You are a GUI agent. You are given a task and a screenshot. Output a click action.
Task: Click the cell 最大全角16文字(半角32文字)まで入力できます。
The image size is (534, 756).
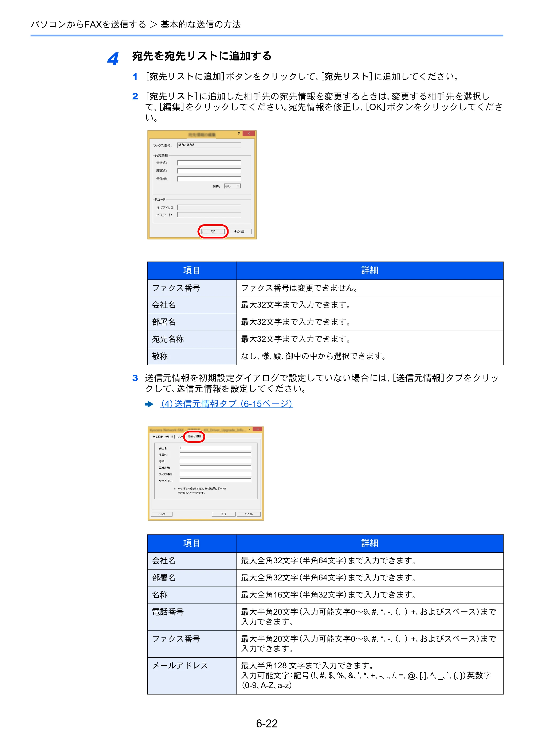370,595
